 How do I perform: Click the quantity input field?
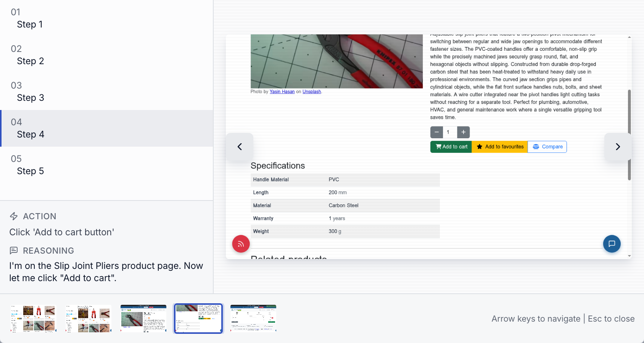[x=450, y=132]
